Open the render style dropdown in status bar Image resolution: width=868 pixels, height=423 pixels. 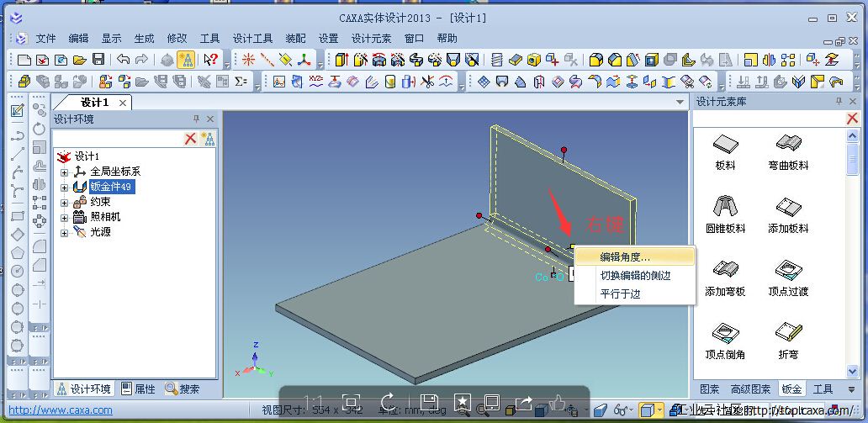click(660, 410)
